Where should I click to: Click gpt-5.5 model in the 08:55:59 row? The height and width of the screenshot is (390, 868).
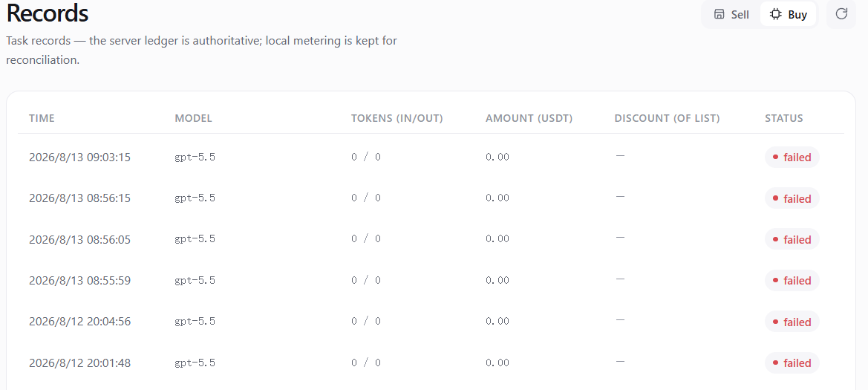pos(195,280)
